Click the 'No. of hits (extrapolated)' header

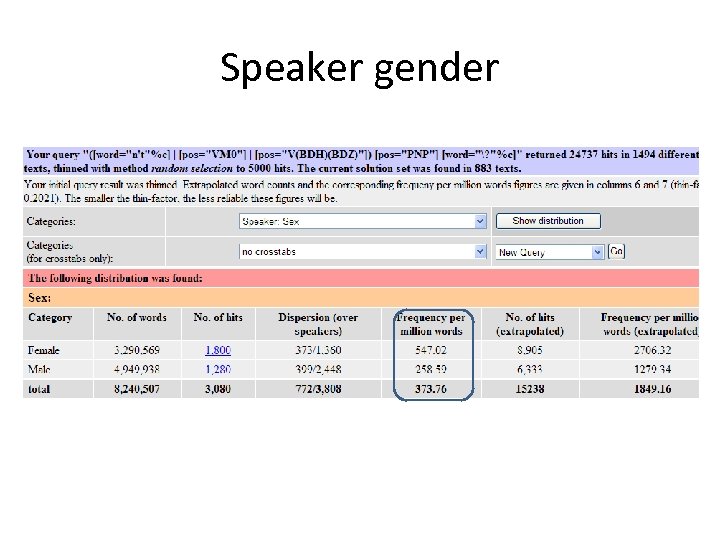(x=530, y=324)
